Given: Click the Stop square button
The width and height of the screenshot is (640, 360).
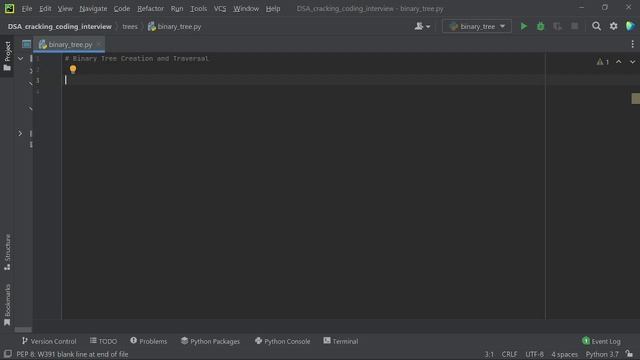Looking at the screenshot, I should [574, 27].
